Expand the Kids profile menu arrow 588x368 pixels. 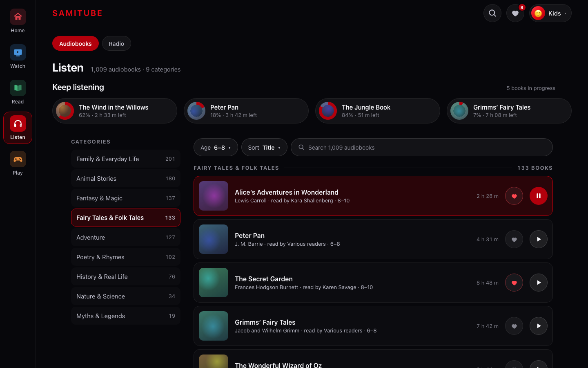click(x=565, y=13)
